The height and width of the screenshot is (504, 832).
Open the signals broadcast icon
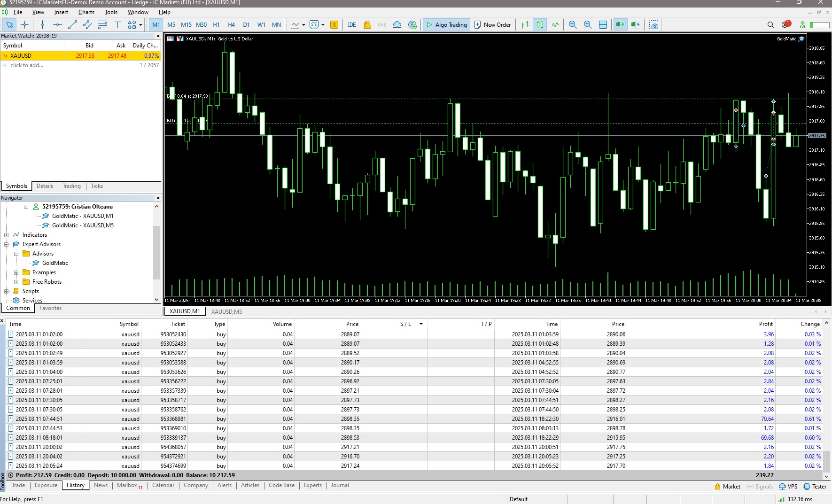tap(382, 25)
